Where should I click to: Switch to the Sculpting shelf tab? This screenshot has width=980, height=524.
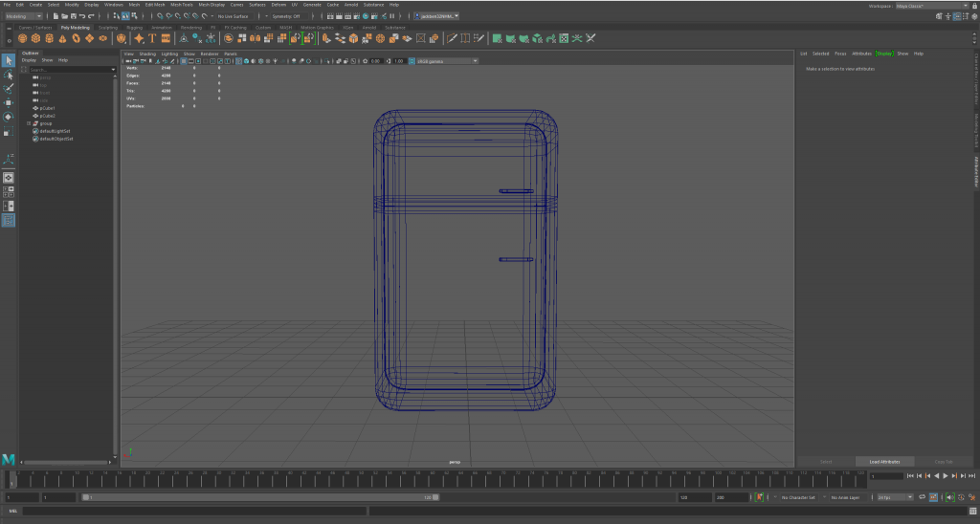[x=107, y=27]
